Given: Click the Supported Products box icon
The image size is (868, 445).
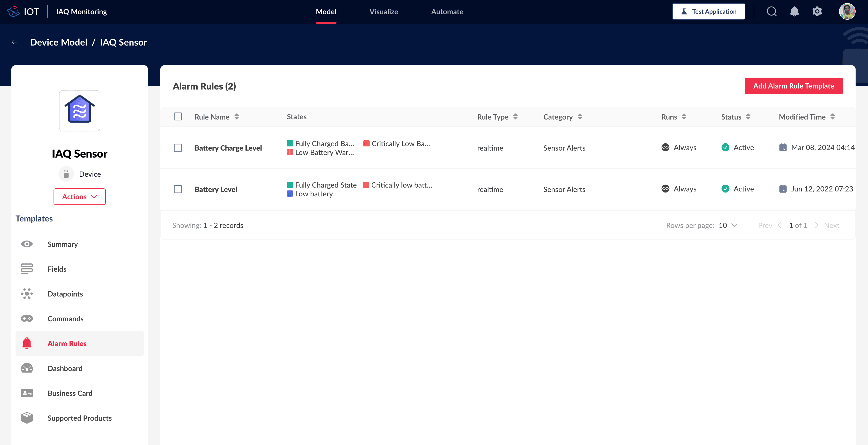Looking at the screenshot, I should [x=27, y=418].
